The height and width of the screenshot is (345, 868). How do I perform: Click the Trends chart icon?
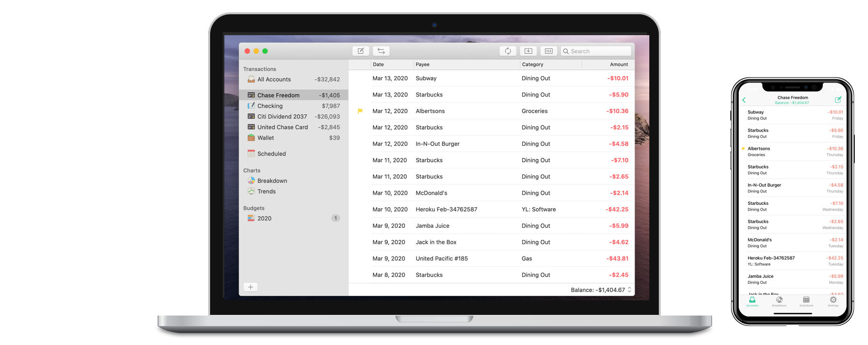pos(251,191)
